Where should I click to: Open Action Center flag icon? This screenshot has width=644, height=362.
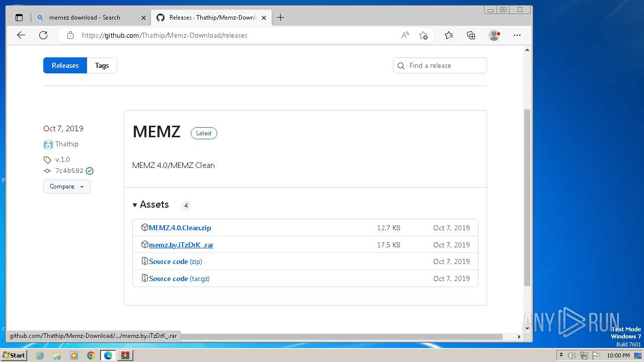click(596, 355)
